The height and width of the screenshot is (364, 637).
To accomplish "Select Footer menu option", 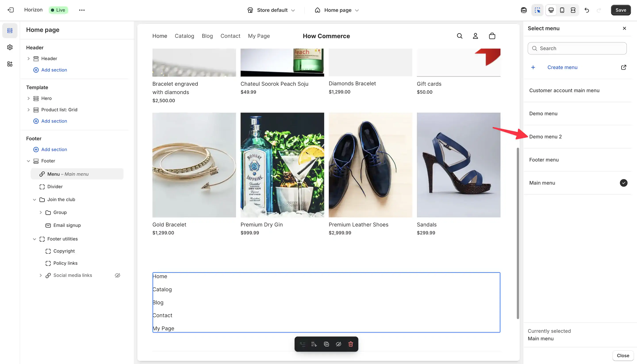I will click(x=578, y=160).
